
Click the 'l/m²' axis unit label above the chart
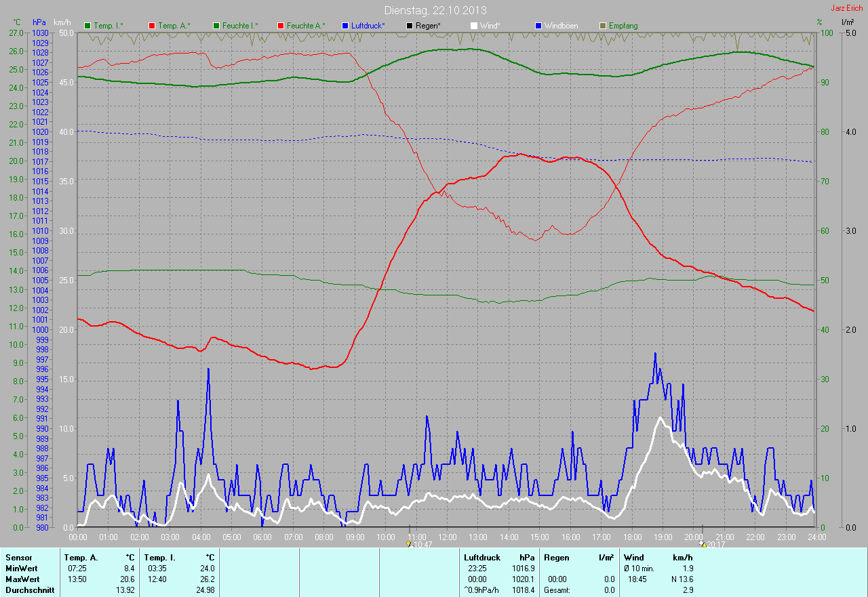[x=848, y=22]
